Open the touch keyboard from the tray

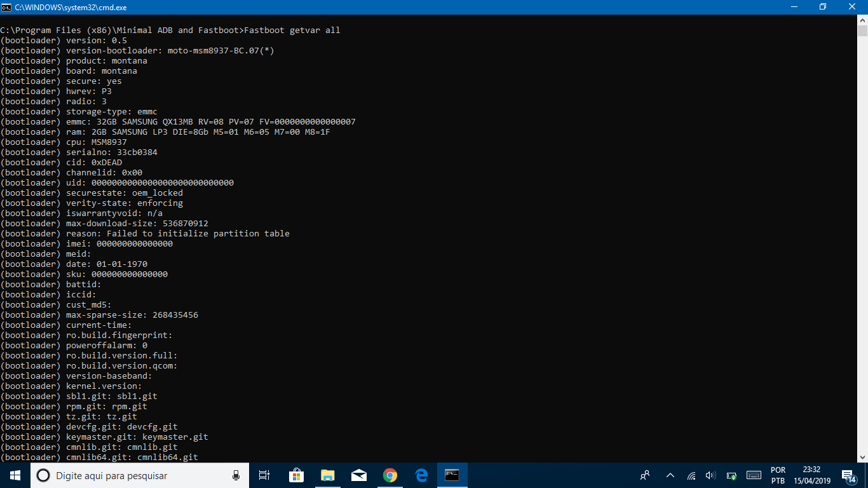(x=754, y=475)
